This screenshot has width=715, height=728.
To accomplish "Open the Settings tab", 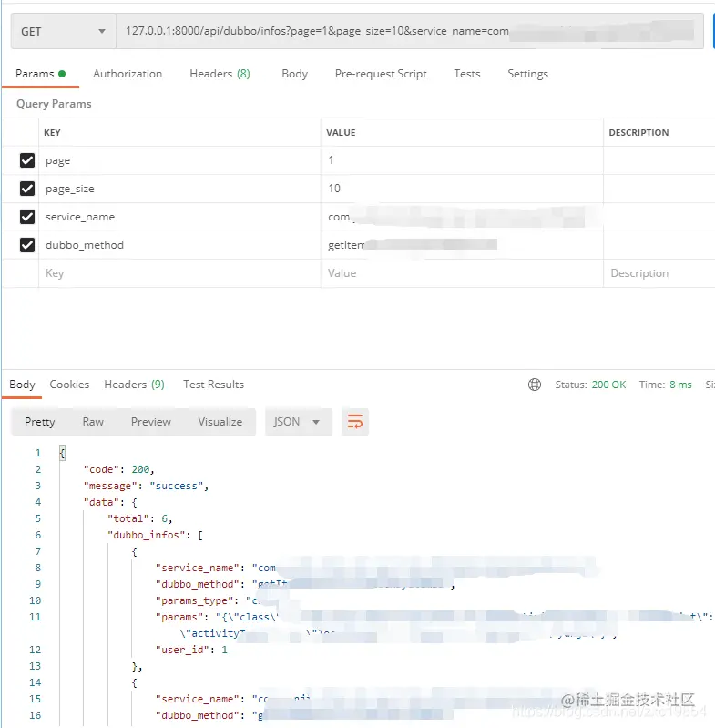I will click(527, 74).
